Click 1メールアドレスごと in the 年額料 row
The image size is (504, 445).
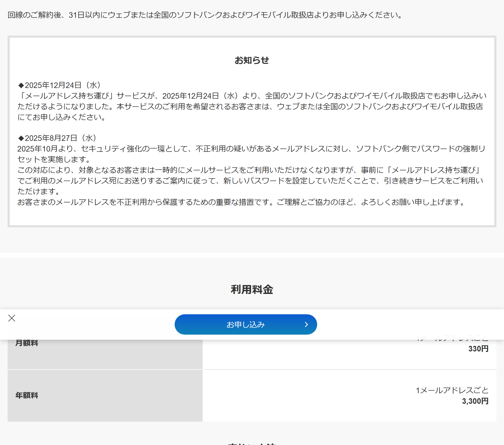coord(452,390)
